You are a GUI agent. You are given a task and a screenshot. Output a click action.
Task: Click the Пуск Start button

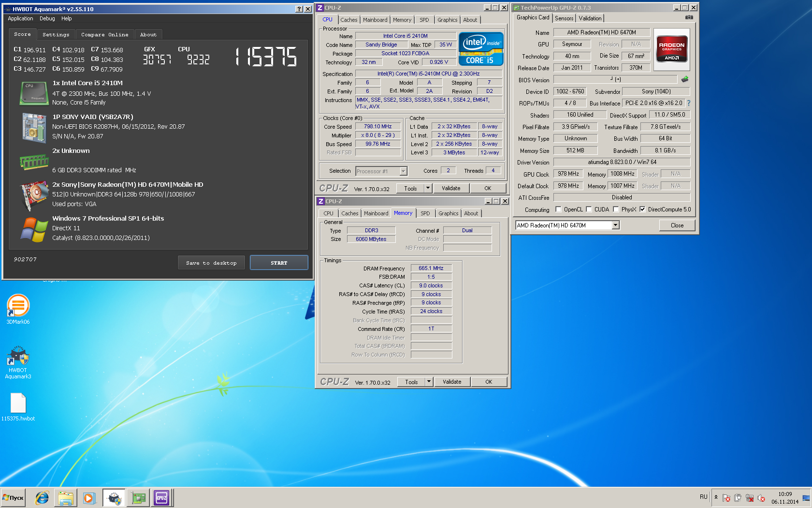[13, 498]
